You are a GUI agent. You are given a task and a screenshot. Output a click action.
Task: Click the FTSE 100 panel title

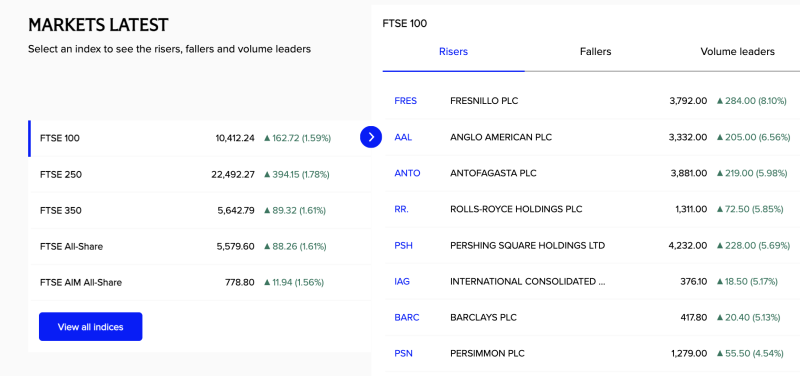405,23
